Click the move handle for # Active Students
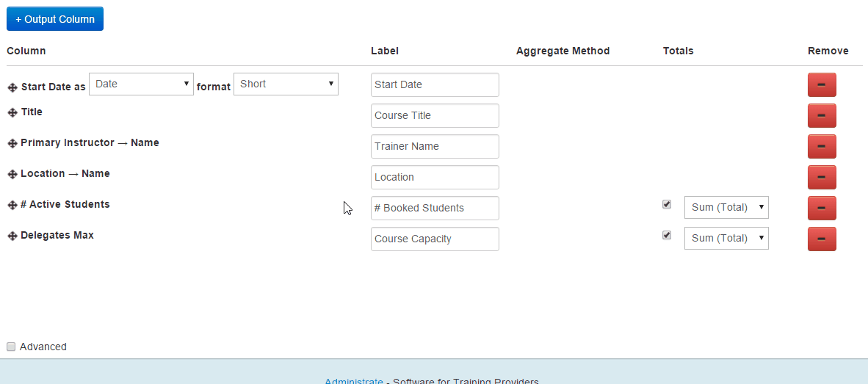The image size is (868, 384). coord(12,206)
